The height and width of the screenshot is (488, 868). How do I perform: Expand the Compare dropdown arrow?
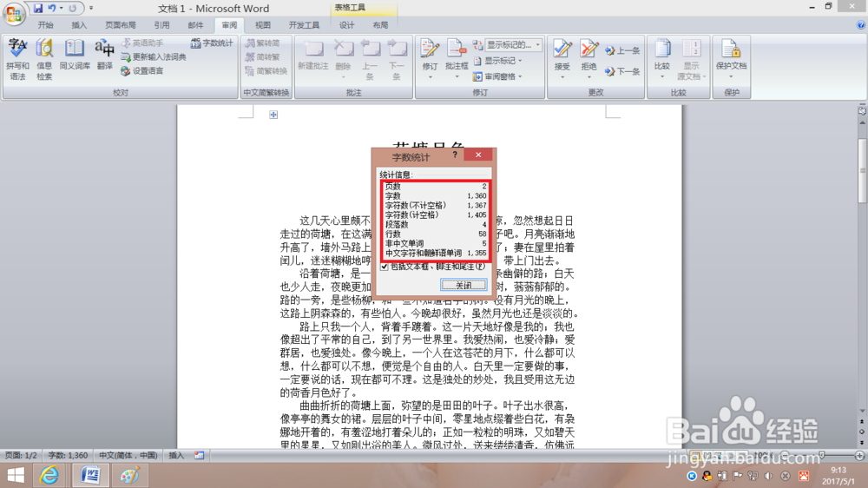[662, 77]
